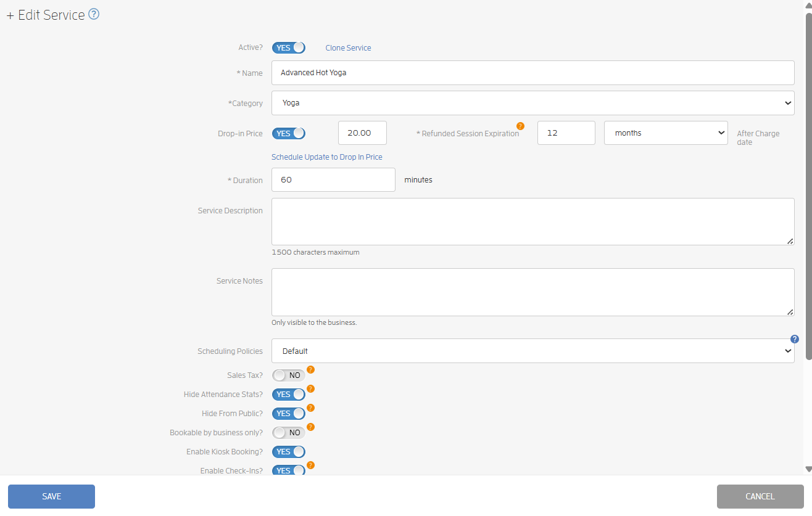Open help for Refunded Session Expiration
Image resolution: width=812 pixels, height=516 pixels.
click(x=520, y=126)
